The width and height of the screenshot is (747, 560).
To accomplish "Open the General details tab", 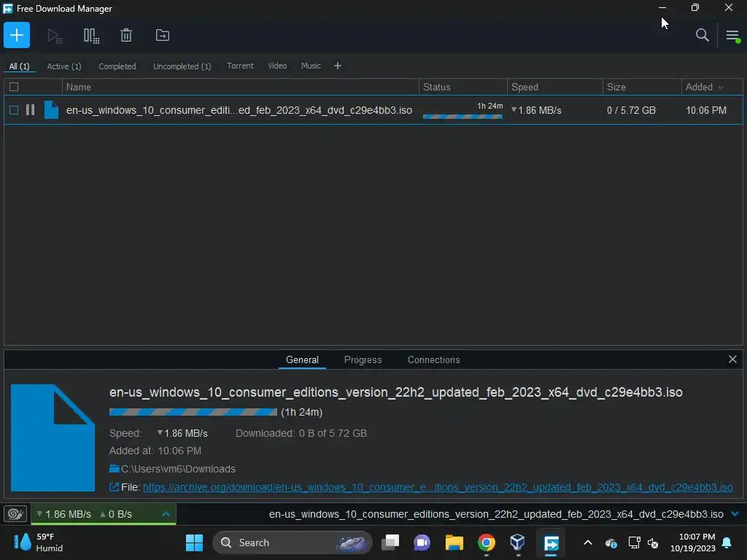I will 302,360.
